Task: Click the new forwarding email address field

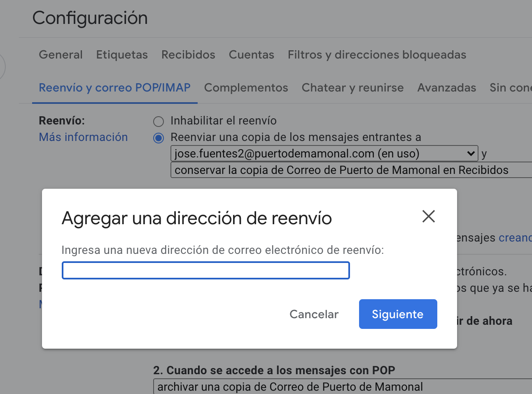Action: click(x=206, y=270)
